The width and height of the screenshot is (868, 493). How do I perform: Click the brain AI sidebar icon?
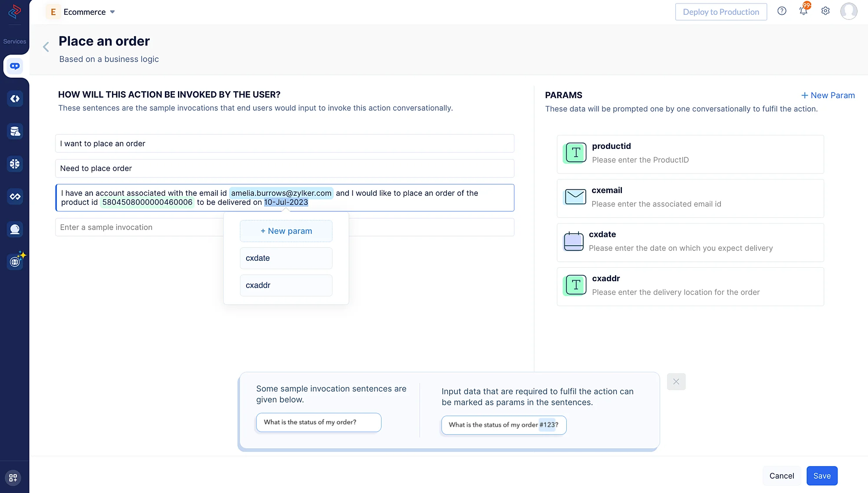(15, 164)
